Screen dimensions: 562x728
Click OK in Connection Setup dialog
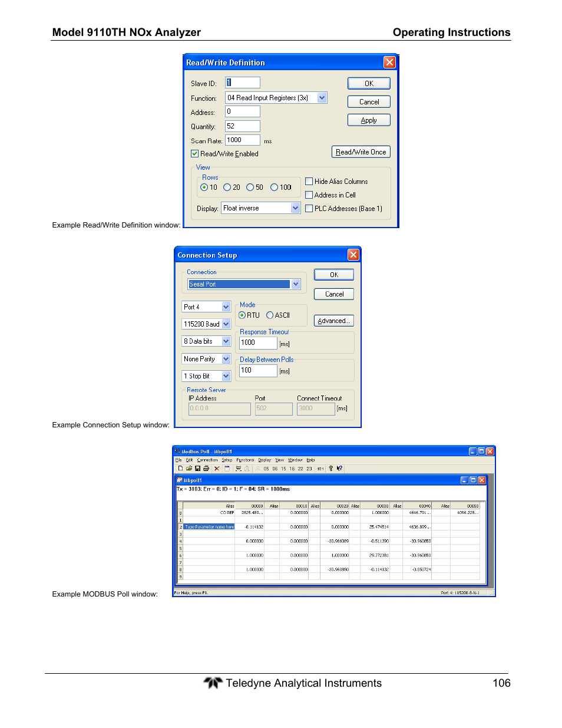tap(334, 275)
